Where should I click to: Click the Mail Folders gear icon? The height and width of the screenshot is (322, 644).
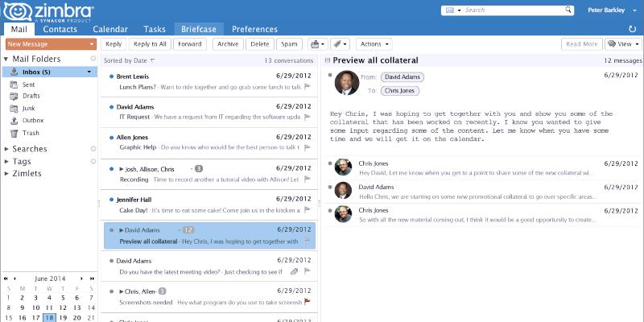tap(93, 59)
